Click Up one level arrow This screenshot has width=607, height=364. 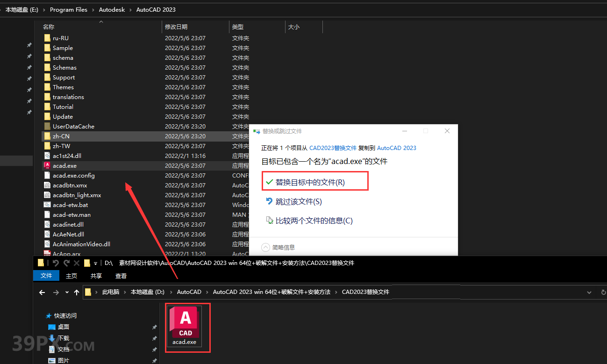coord(77,292)
